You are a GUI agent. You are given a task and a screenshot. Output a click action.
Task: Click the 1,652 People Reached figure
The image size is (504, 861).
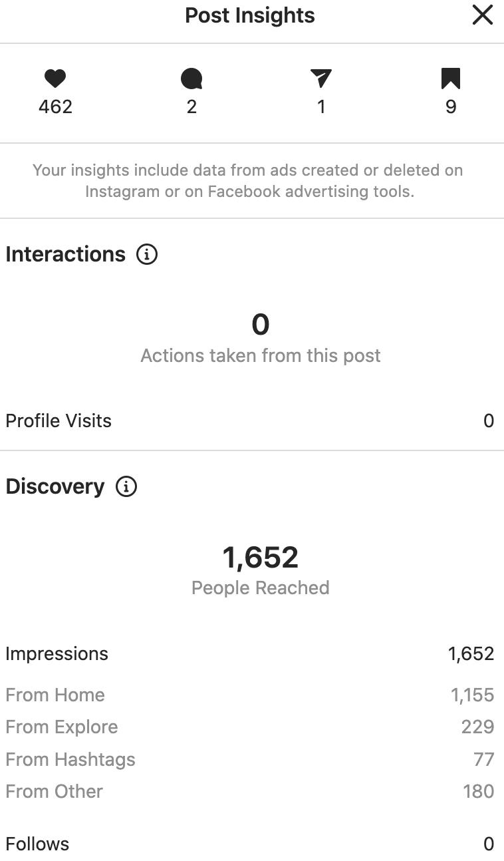(260, 557)
